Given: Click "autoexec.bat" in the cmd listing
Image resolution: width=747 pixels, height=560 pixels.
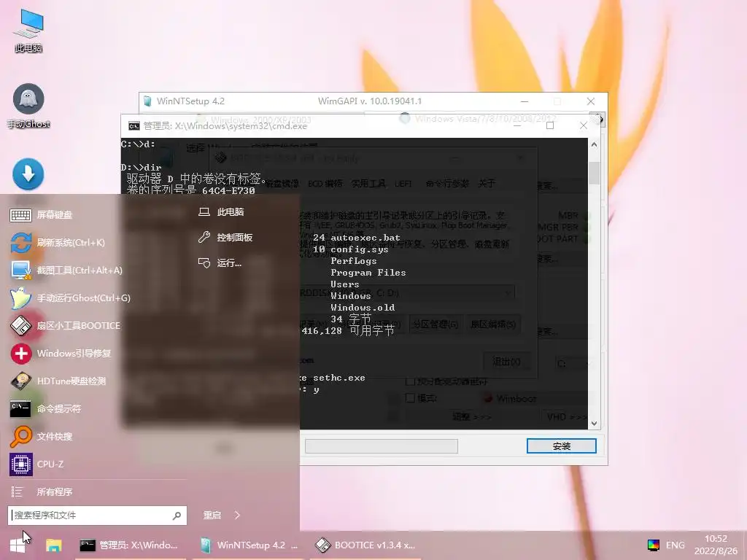Looking at the screenshot, I should coord(365,237).
